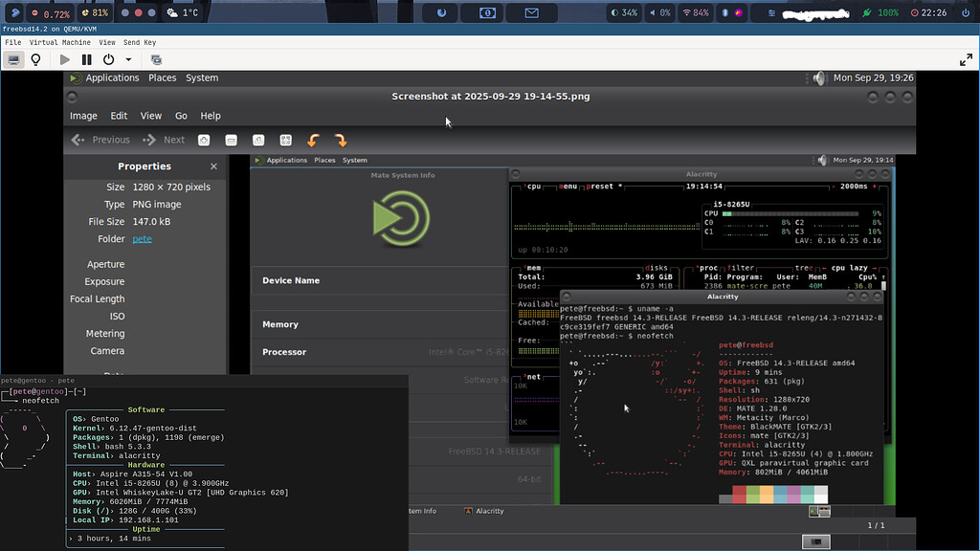980x551 pixels.
Task: Rotate the image counterclockwise
Action: click(x=313, y=140)
